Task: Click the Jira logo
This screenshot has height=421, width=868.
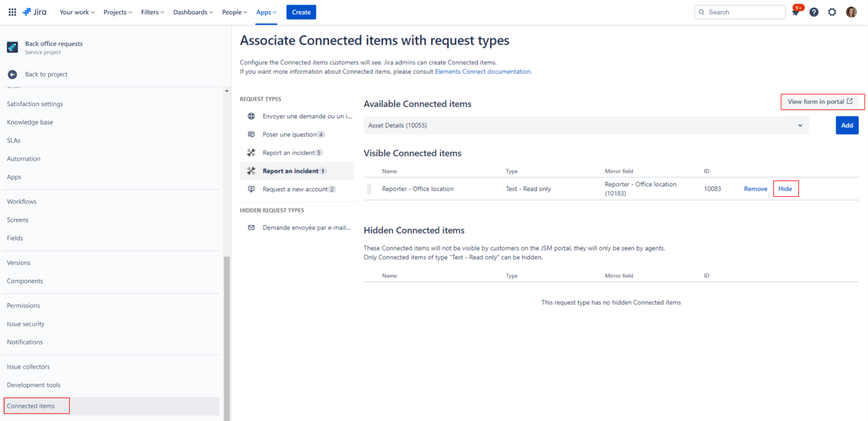Action: (35, 12)
